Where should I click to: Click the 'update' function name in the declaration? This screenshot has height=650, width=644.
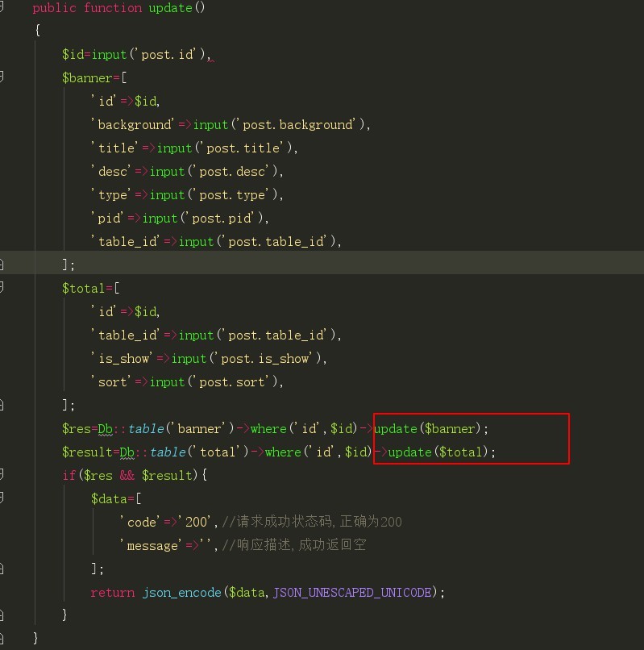[170, 8]
